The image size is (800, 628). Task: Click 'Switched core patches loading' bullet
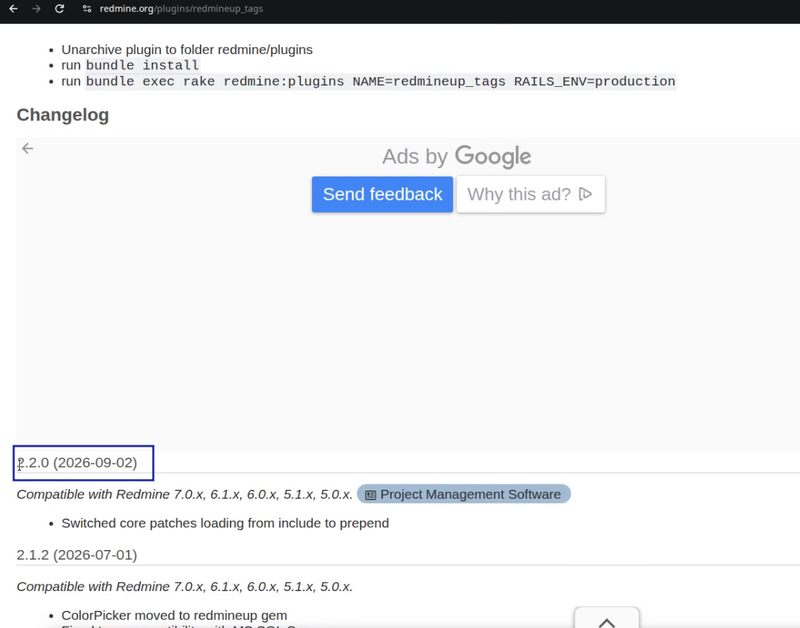point(225,523)
